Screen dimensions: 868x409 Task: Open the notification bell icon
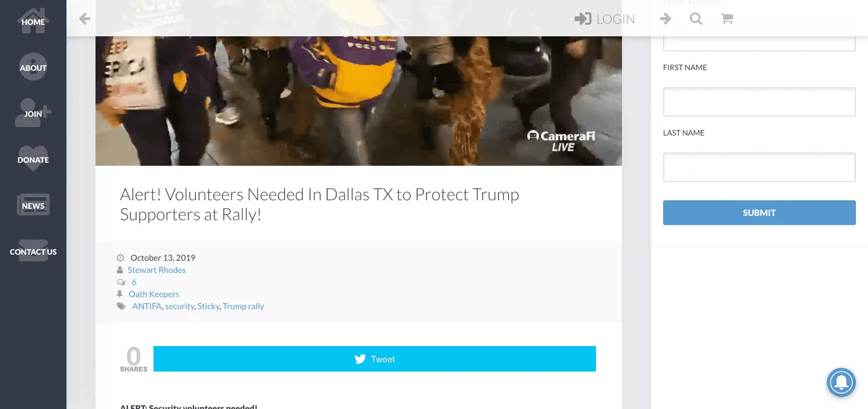pos(841,382)
